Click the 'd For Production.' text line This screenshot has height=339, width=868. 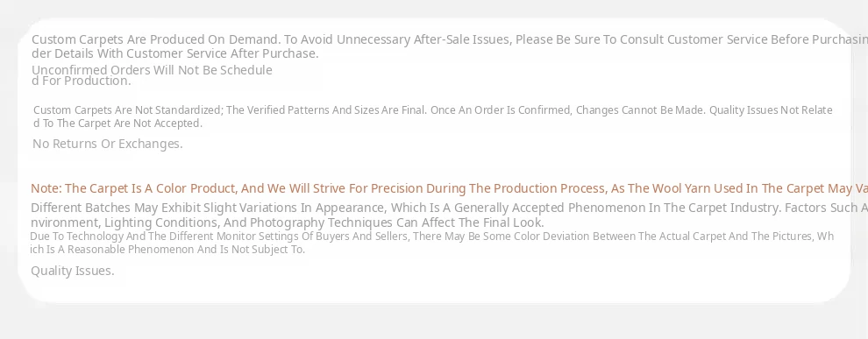(x=82, y=81)
